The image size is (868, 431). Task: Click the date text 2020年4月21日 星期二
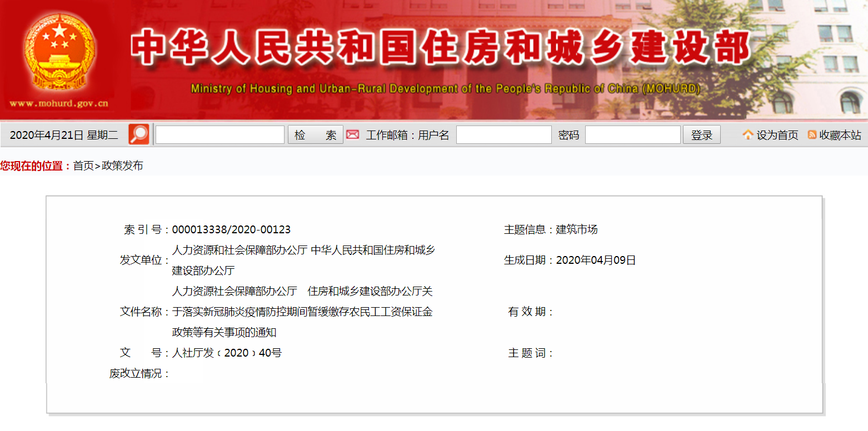[x=64, y=135]
